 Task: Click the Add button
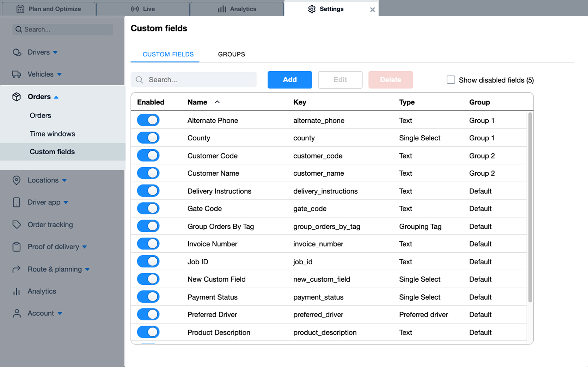[289, 80]
